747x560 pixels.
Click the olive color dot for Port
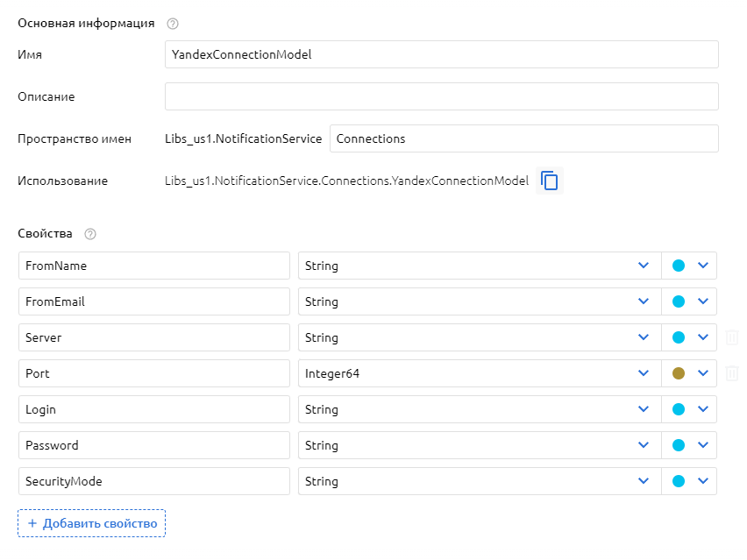coord(678,373)
